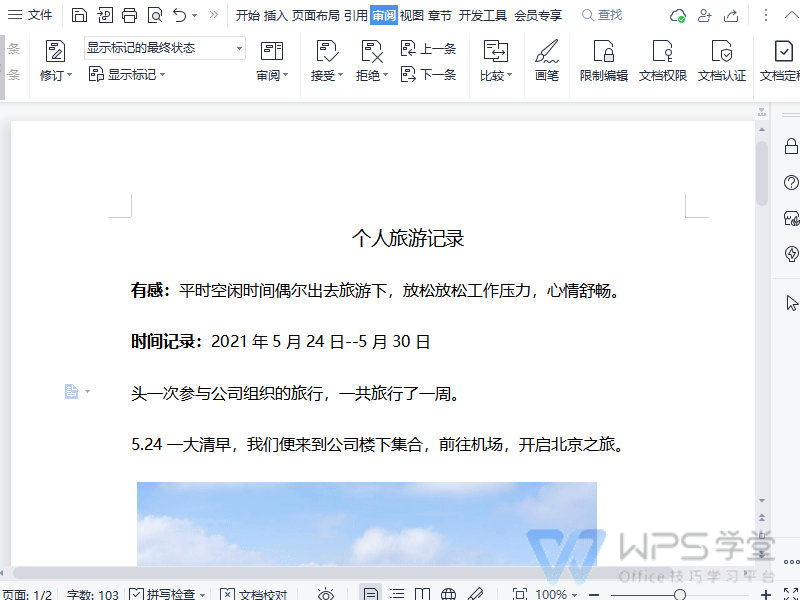800x600 pixels.
Task: Toggle writing mode pen icon in status bar
Action: [475, 594]
